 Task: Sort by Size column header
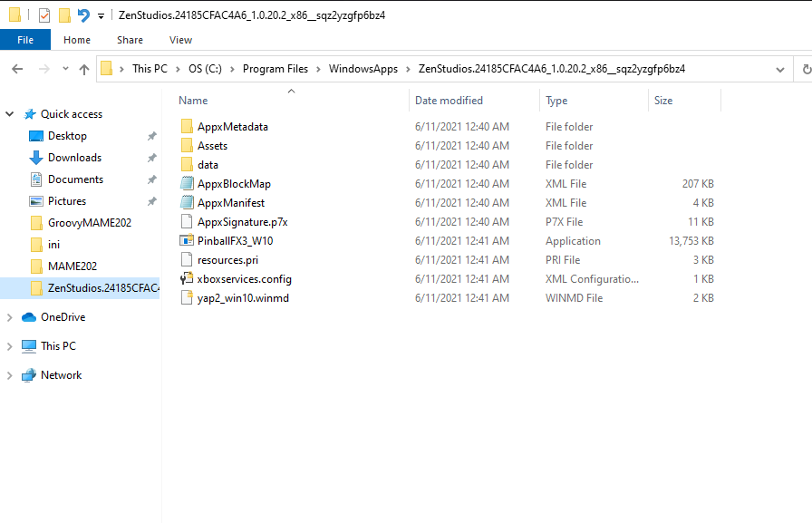point(662,101)
